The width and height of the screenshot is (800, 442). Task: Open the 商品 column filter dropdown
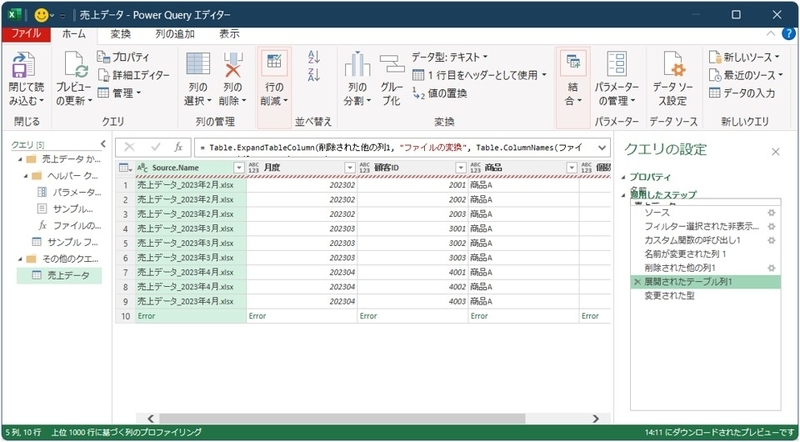[x=572, y=167]
